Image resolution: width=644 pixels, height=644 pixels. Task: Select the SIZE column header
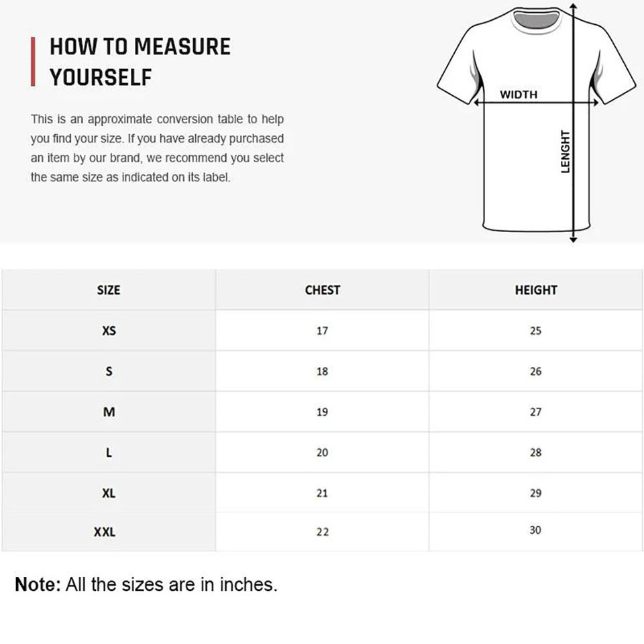[x=109, y=290]
